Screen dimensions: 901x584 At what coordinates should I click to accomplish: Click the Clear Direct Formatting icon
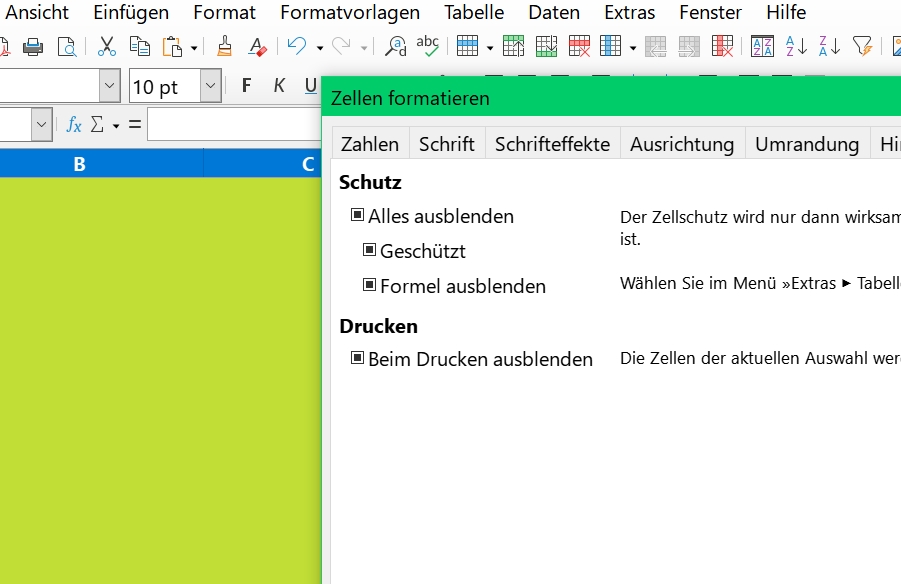[x=257, y=47]
